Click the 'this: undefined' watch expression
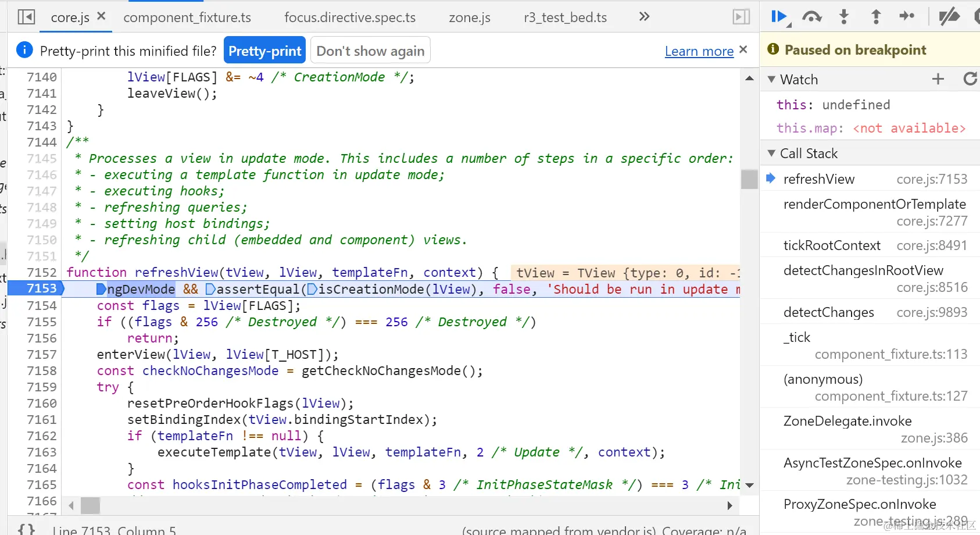Image resolution: width=980 pixels, height=535 pixels. 833,105
